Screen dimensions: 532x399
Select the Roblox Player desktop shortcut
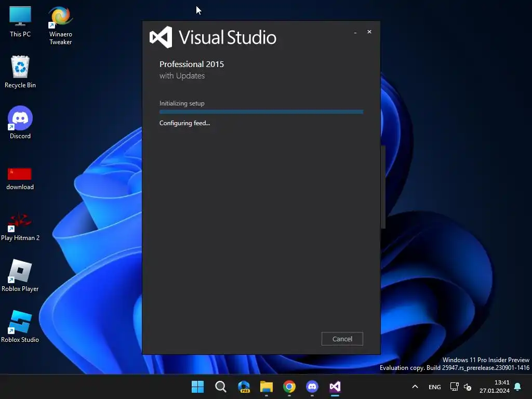20,275
